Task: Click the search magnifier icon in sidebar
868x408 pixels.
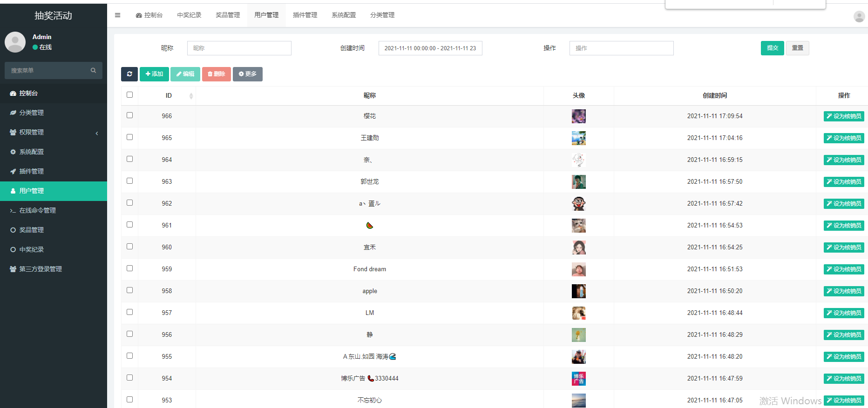Action: (93, 70)
